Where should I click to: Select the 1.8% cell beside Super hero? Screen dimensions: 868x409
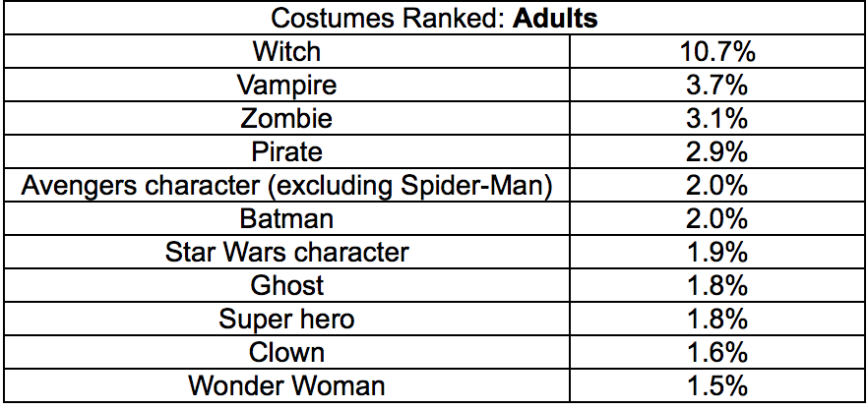716,319
